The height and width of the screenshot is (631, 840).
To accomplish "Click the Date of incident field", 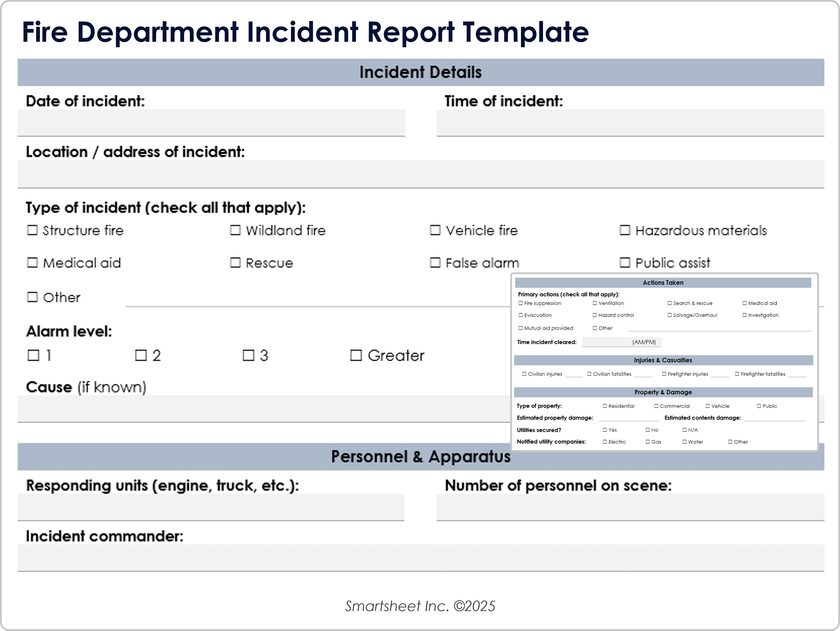I will (x=211, y=123).
